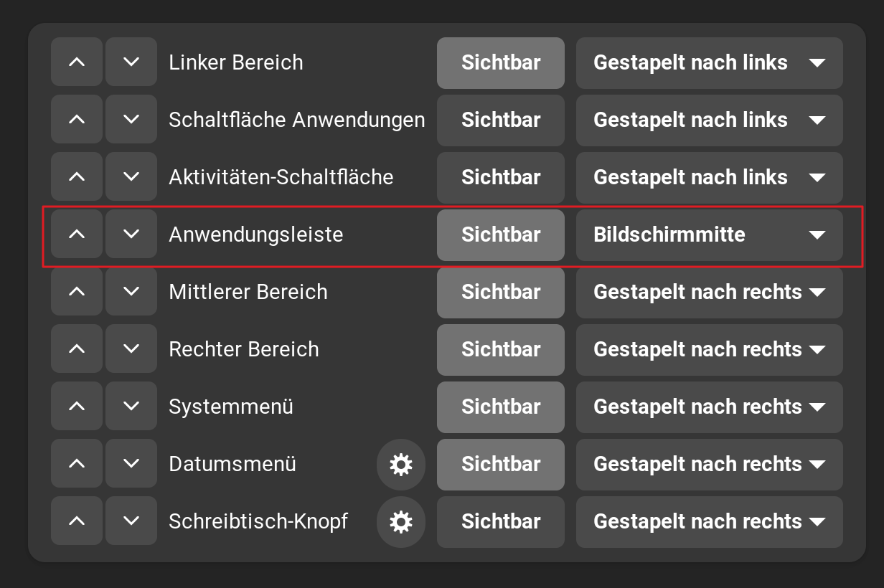Move Schaltfläche Anwendungen down with arrow

[x=131, y=120]
